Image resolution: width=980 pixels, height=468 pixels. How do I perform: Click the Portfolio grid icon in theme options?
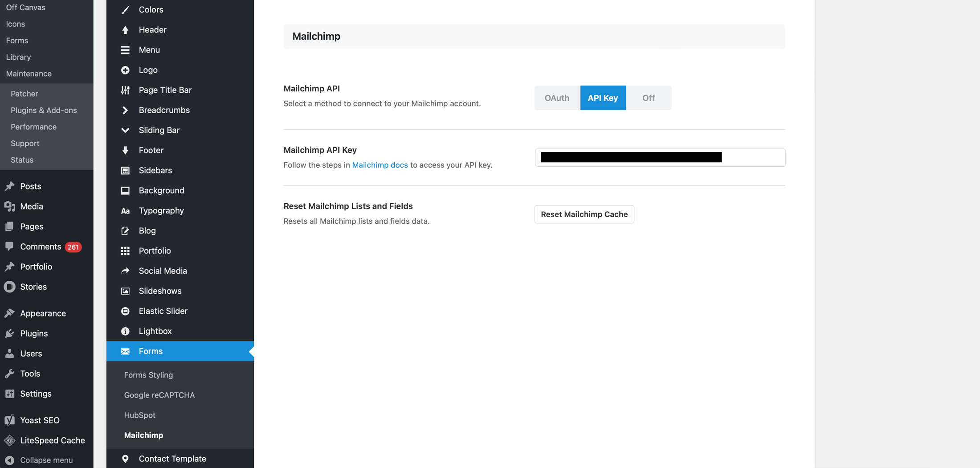tap(125, 250)
